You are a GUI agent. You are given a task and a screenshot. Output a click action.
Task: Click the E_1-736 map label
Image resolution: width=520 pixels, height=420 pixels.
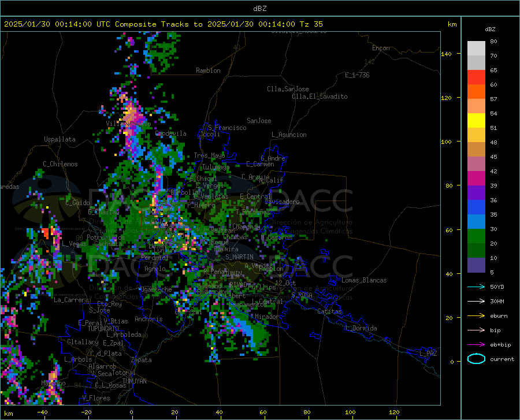(357, 75)
